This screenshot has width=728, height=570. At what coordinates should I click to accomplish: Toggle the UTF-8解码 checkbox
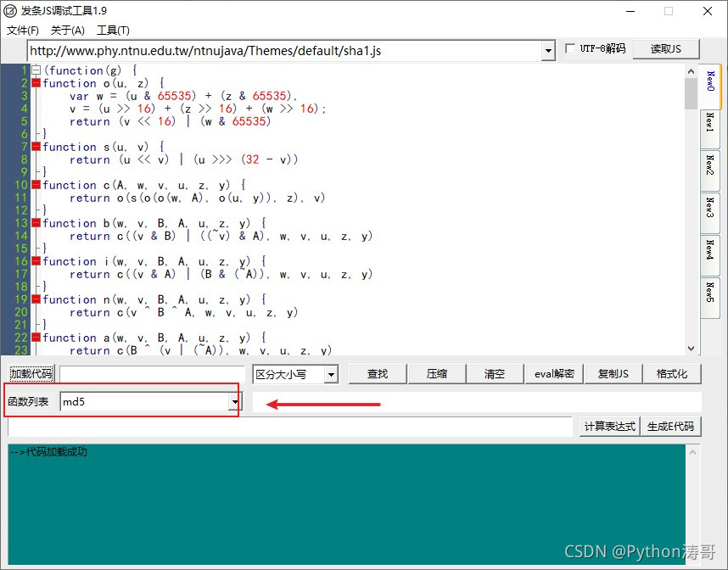(570, 48)
